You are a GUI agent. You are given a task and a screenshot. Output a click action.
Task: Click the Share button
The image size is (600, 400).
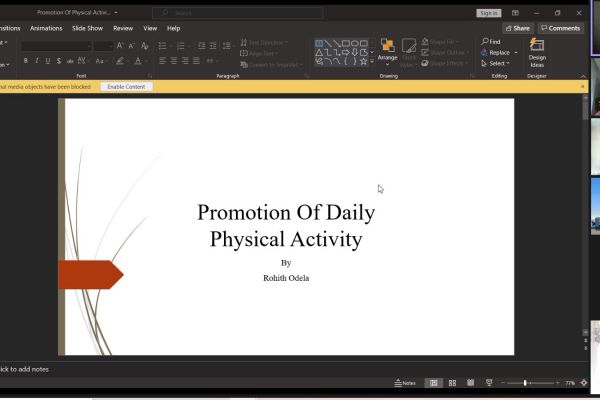(x=518, y=28)
